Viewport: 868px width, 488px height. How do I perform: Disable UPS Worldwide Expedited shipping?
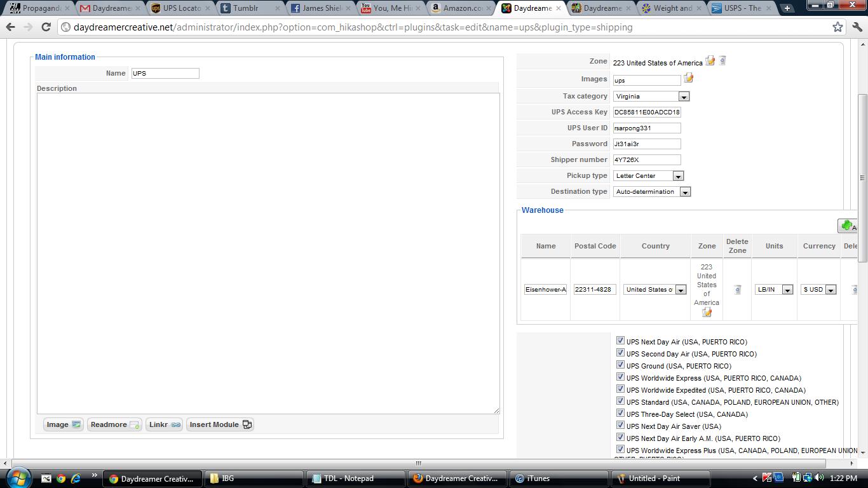coord(620,389)
